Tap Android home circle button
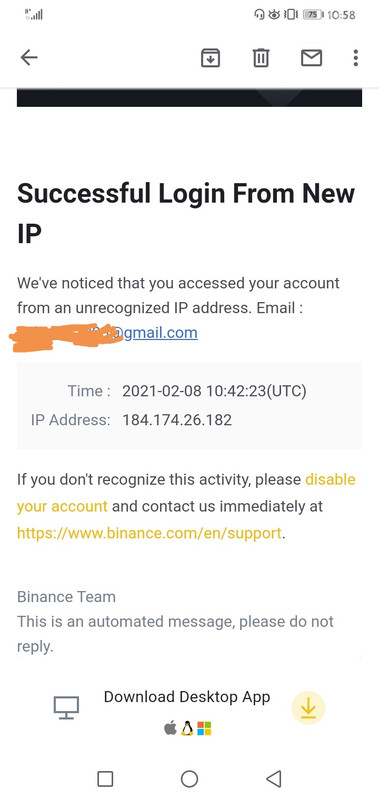This screenshot has height=800, width=379. (189, 779)
